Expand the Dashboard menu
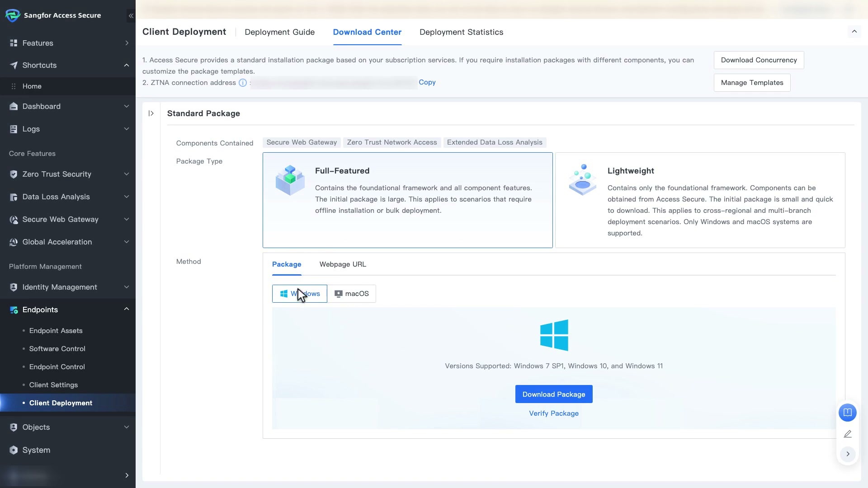This screenshot has height=488, width=868. [x=127, y=106]
